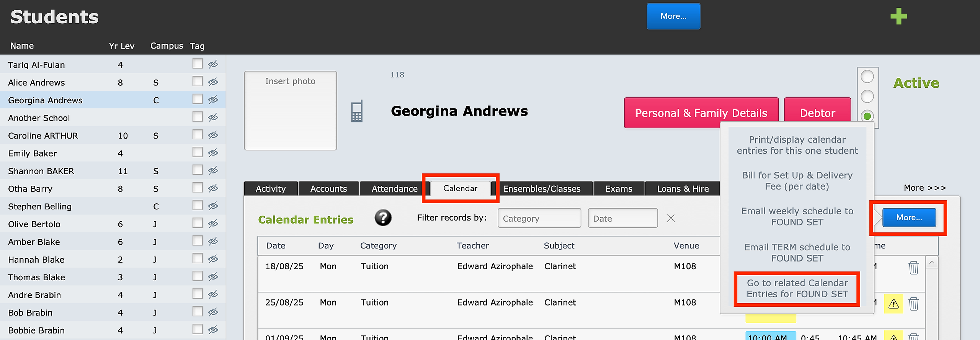Screen dimensions: 980x340
Task: Click the eye-slash icon for Thomas Blake
Action: coord(213,276)
